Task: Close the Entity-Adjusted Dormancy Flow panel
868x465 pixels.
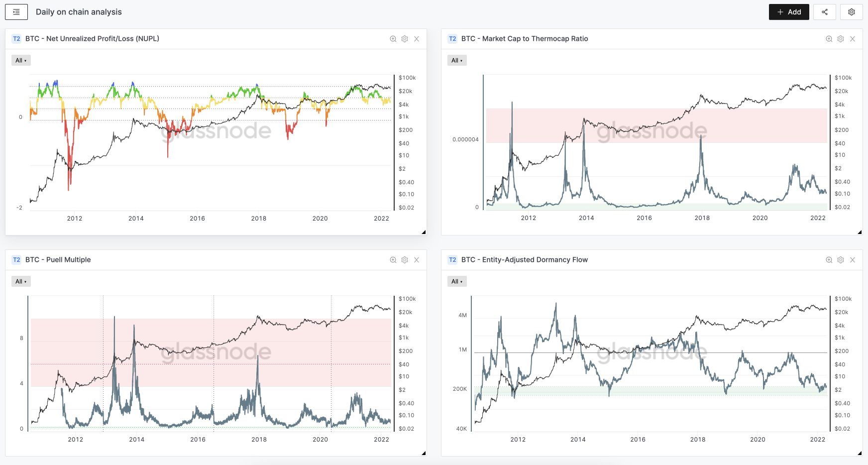Action: pos(853,260)
